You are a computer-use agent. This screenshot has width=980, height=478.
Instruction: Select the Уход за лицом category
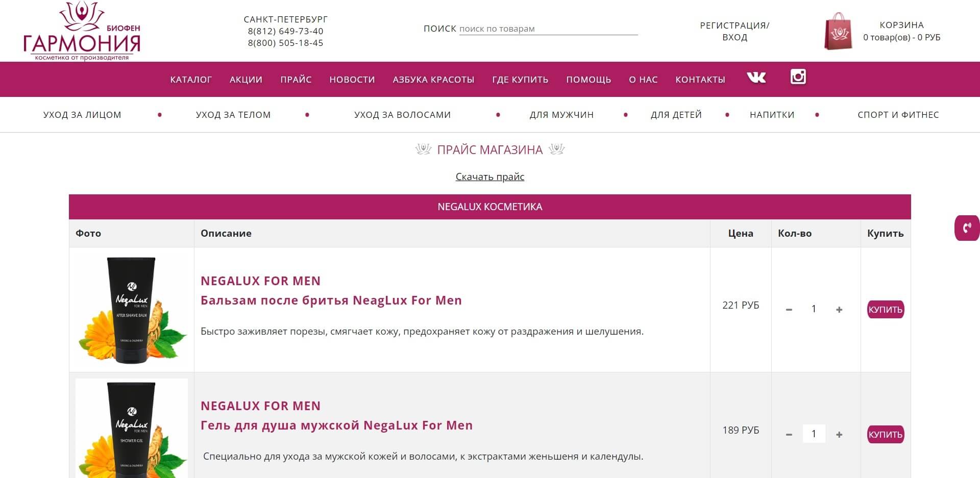(x=82, y=115)
